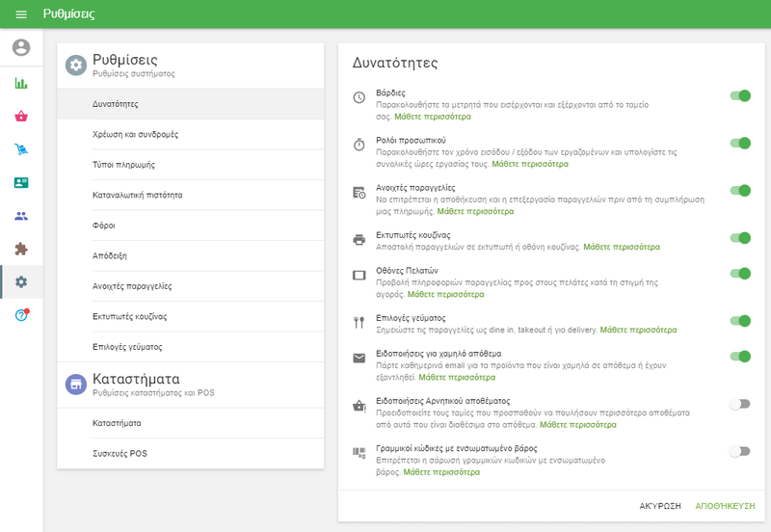Open the user account profile icon

(x=21, y=48)
